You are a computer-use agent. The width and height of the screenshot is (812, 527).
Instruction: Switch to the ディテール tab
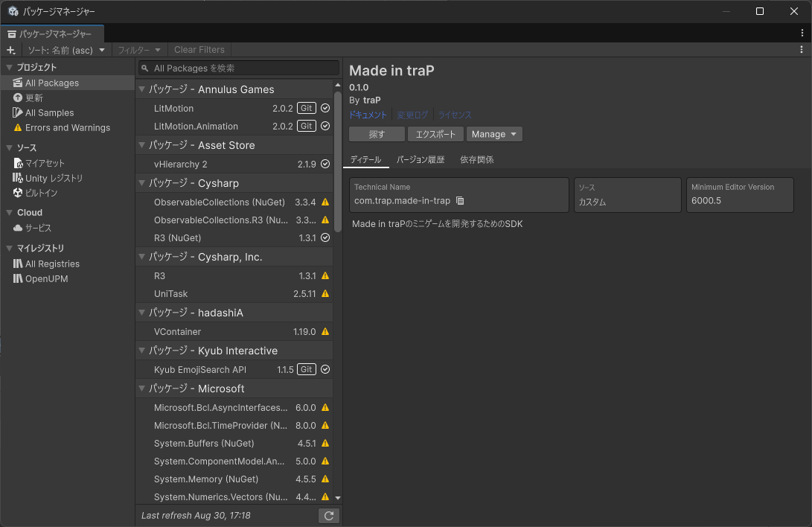(365, 159)
